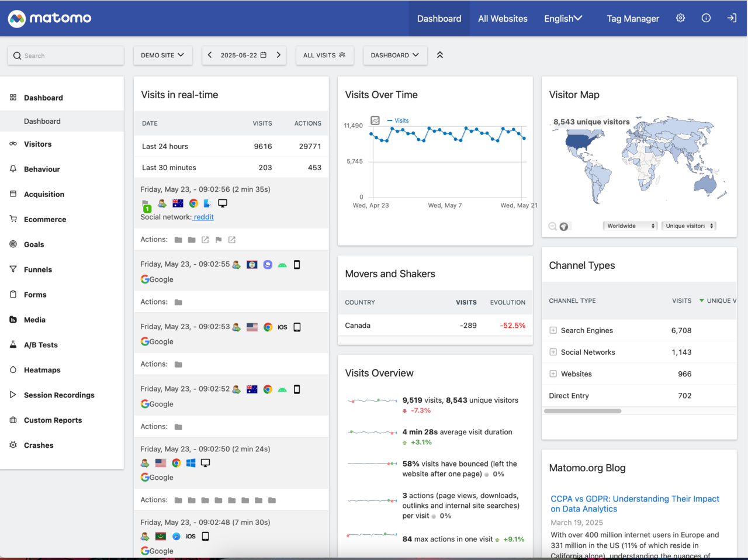
Task: Open the All Websites tab
Action: coord(503,19)
